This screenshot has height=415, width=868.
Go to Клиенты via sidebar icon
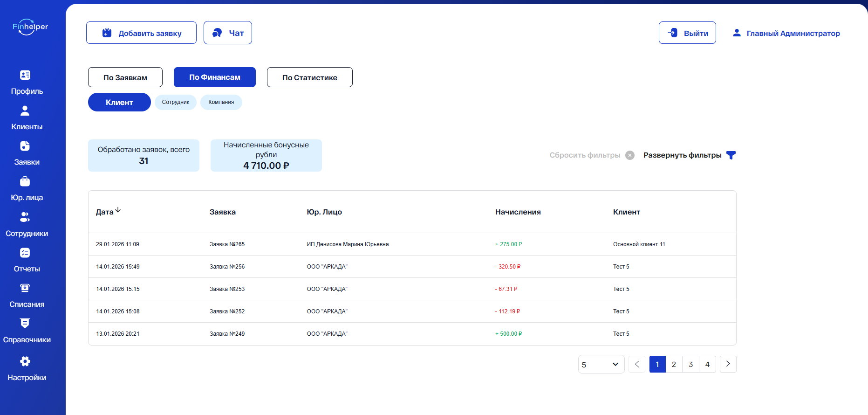pyautogui.click(x=25, y=111)
